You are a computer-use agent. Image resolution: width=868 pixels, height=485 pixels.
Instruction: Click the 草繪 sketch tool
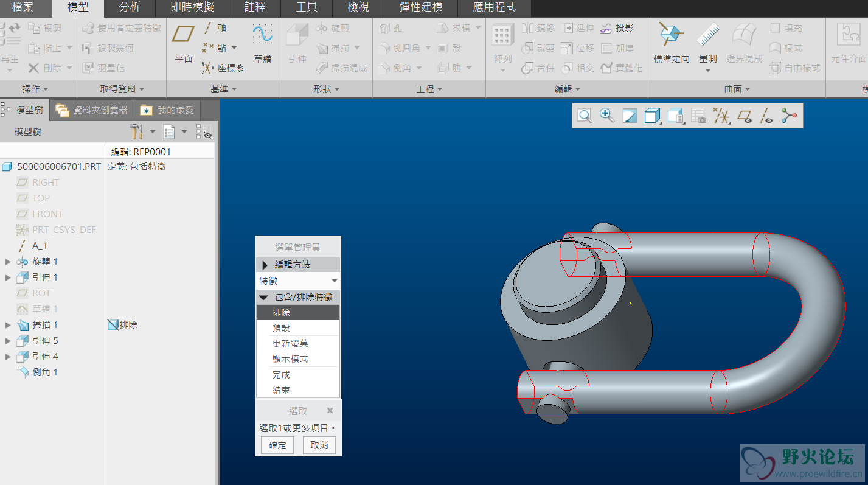tap(263, 43)
